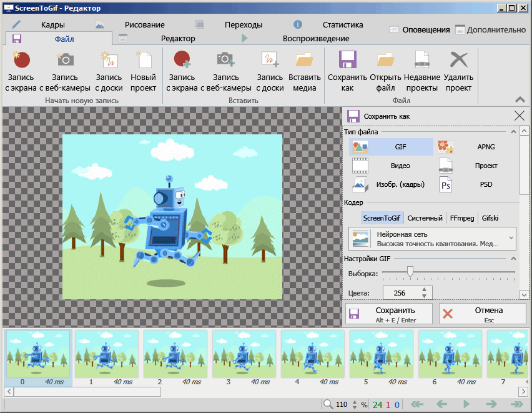Go to first frame
Screen dimensions: 532x413
[x=417, y=404]
